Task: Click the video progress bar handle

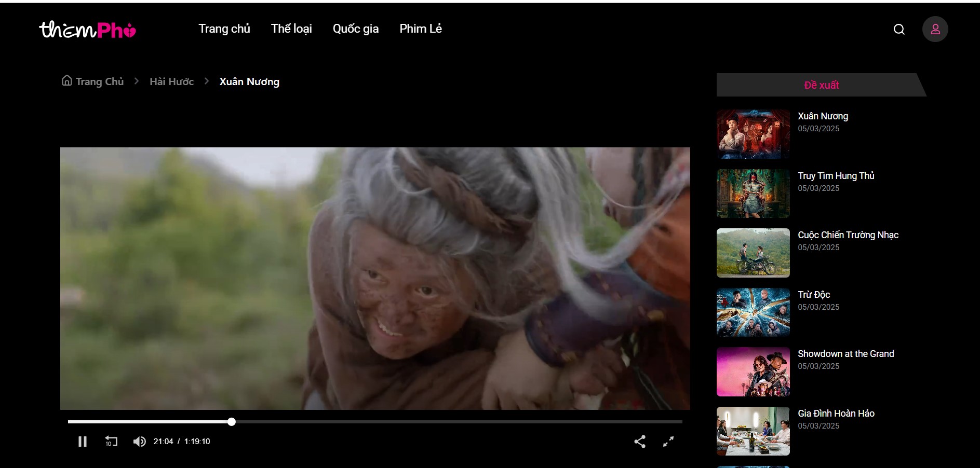Action: (x=232, y=422)
